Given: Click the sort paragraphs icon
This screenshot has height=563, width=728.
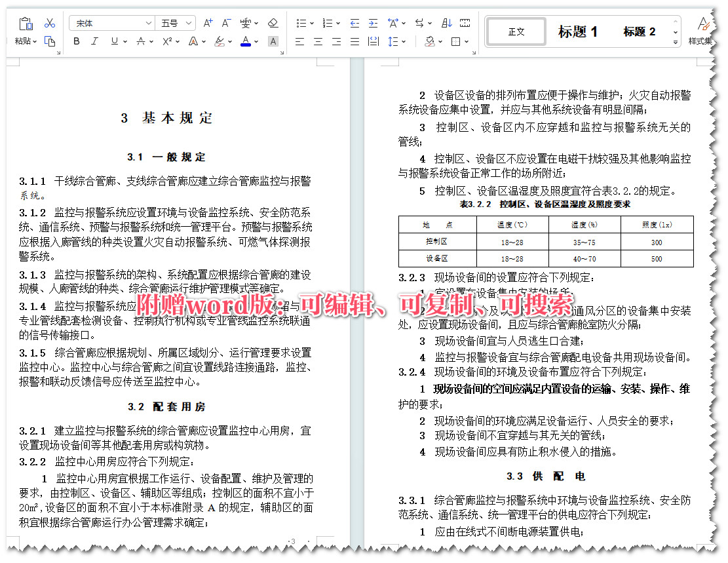Looking at the screenshot, I should 447,24.
